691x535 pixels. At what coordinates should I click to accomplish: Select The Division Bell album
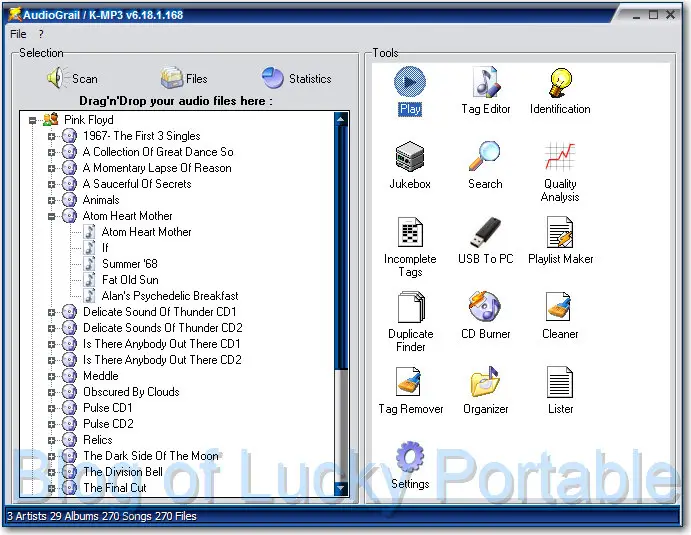(x=123, y=472)
